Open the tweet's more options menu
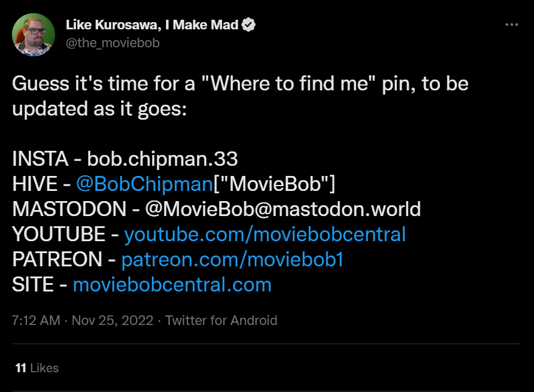 (511, 25)
